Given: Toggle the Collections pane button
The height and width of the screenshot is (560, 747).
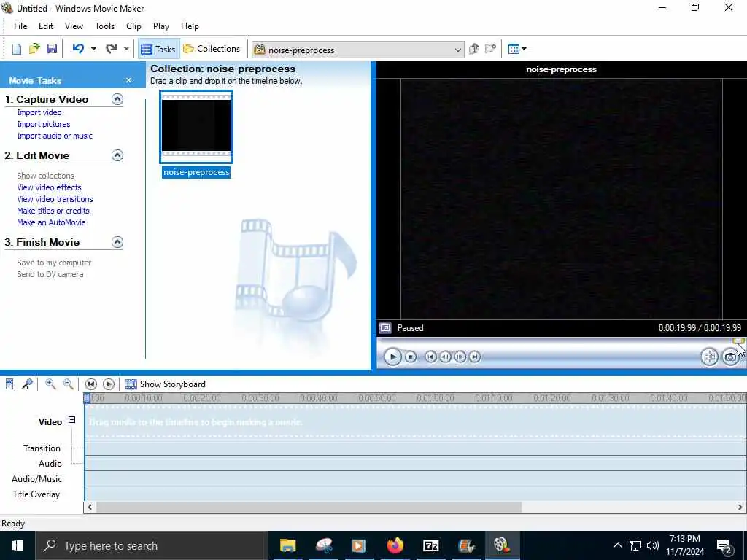Looking at the screenshot, I should [212, 49].
